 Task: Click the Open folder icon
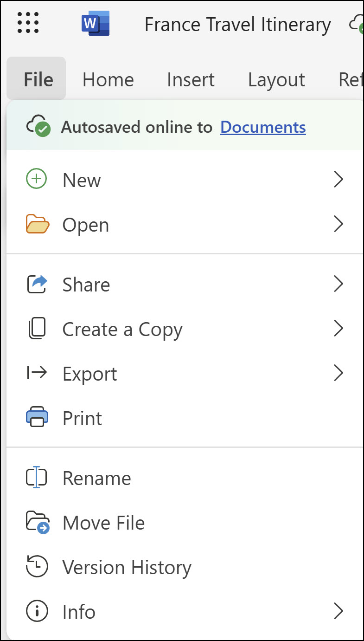pyautogui.click(x=36, y=224)
